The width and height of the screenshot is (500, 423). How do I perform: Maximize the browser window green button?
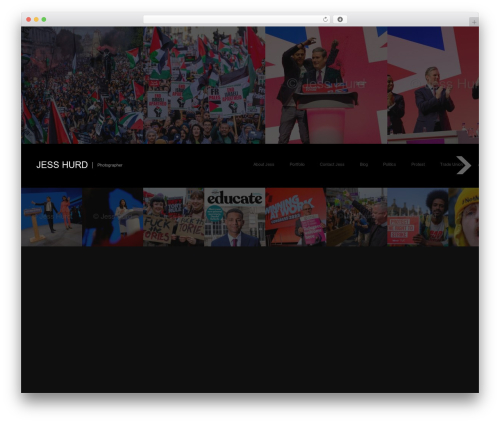point(44,19)
